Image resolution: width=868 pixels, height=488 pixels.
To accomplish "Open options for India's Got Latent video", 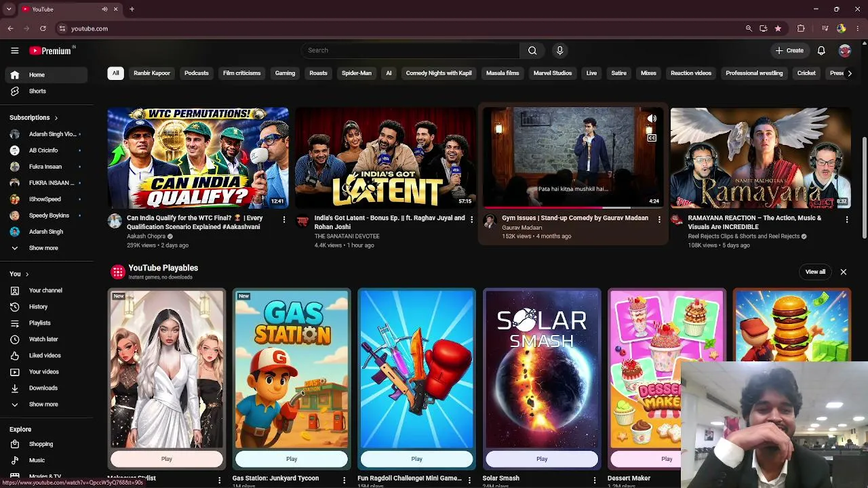I will (471, 220).
